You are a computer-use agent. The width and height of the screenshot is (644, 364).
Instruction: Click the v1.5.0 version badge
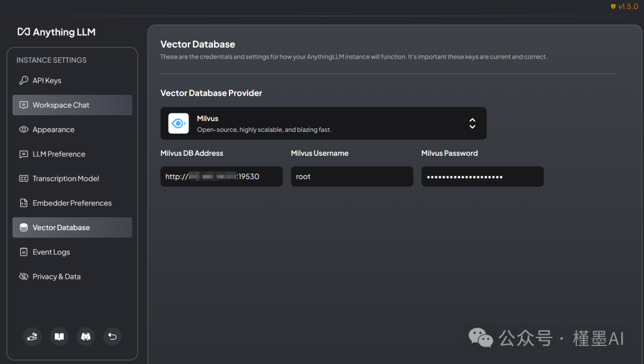tap(624, 7)
